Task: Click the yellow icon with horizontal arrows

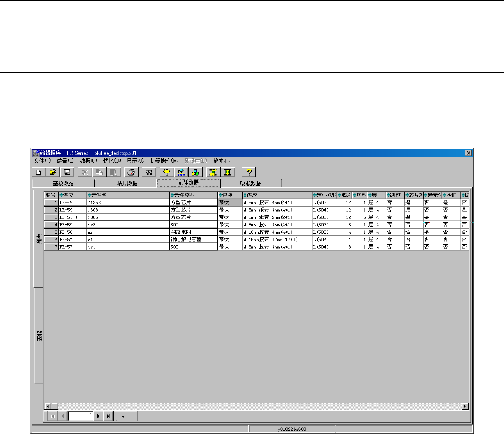Action: point(213,172)
